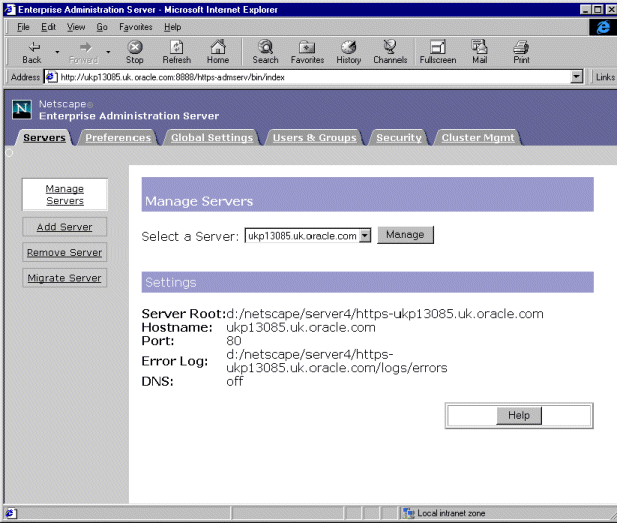Click the DNS value off
Image resolution: width=617 pixels, height=523 pixels.
tap(235, 381)
